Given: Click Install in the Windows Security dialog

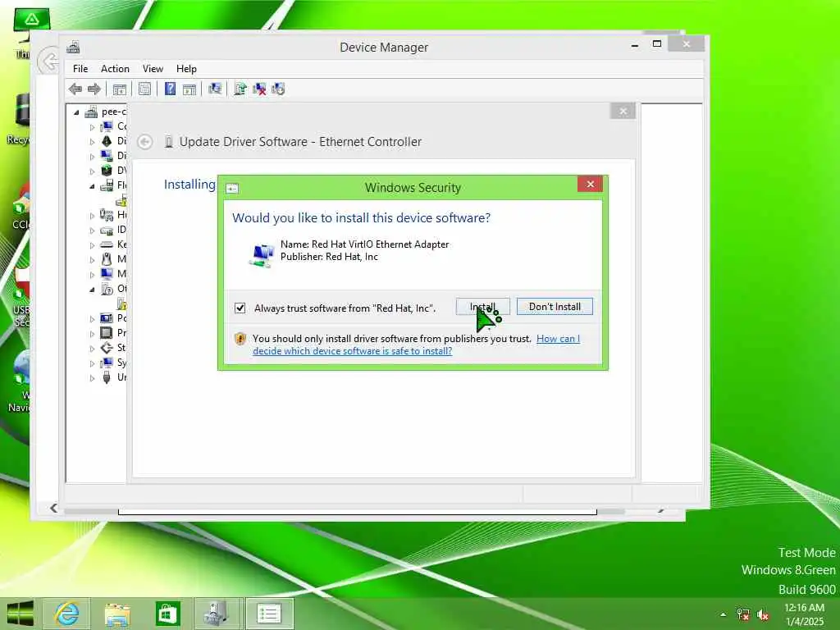Looking at the screenshot, I should (482, 307).
